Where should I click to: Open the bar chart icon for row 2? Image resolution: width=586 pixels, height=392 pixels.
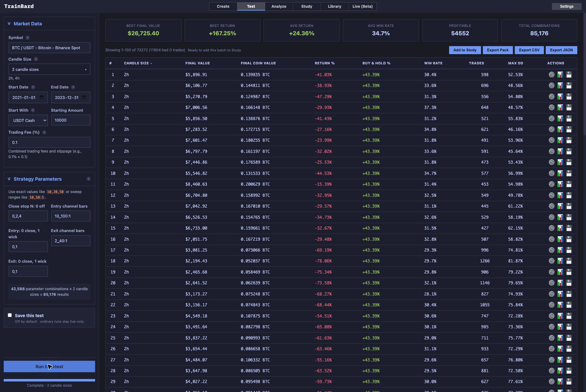pos(560,86)
